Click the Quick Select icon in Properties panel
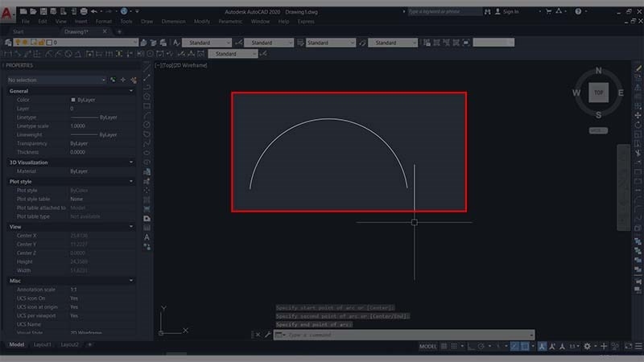 pyautogui.click(x=134, y=80)
